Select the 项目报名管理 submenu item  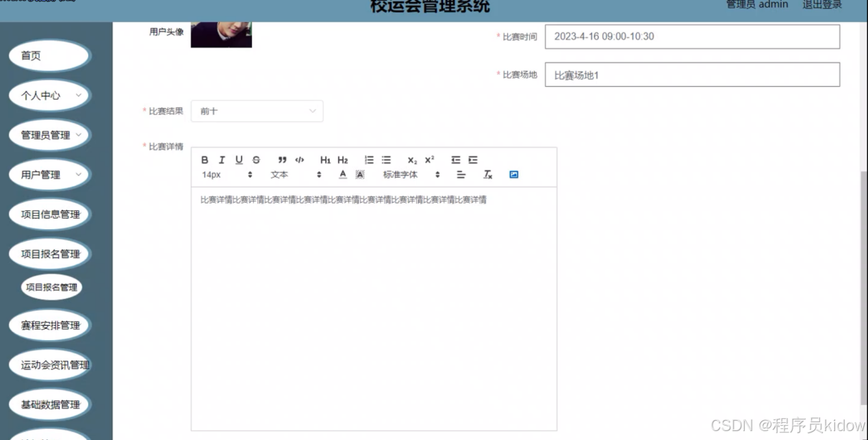point(51,287)
